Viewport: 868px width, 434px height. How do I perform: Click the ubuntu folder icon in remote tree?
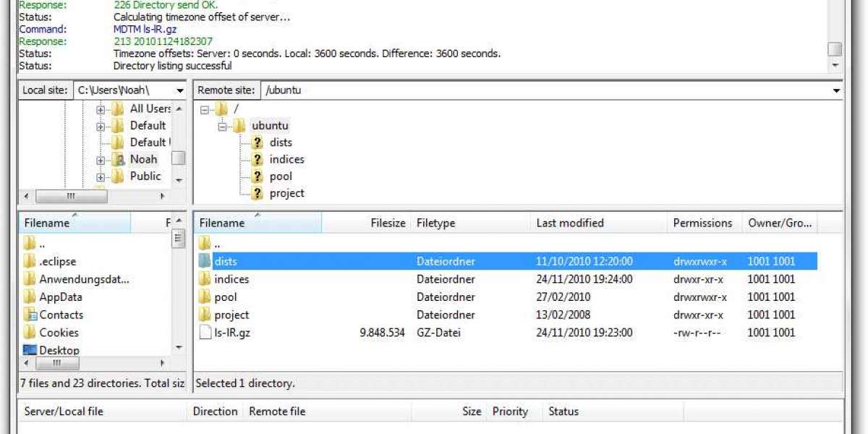coord(239,126)
